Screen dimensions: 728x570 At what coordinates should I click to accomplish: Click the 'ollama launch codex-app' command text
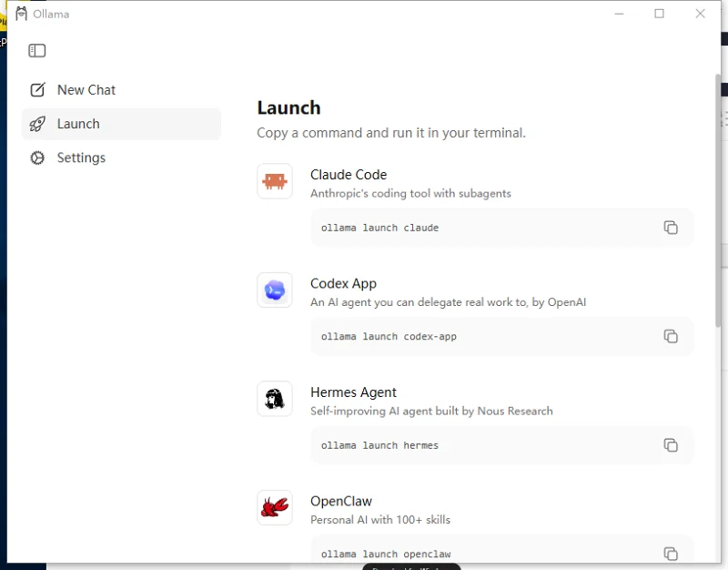tap(389, 337)
